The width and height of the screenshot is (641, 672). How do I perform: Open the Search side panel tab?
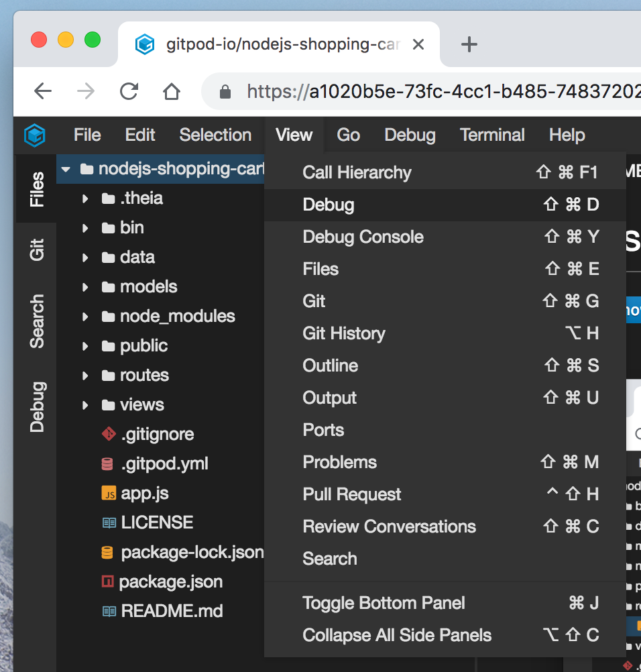coord(37,321)
